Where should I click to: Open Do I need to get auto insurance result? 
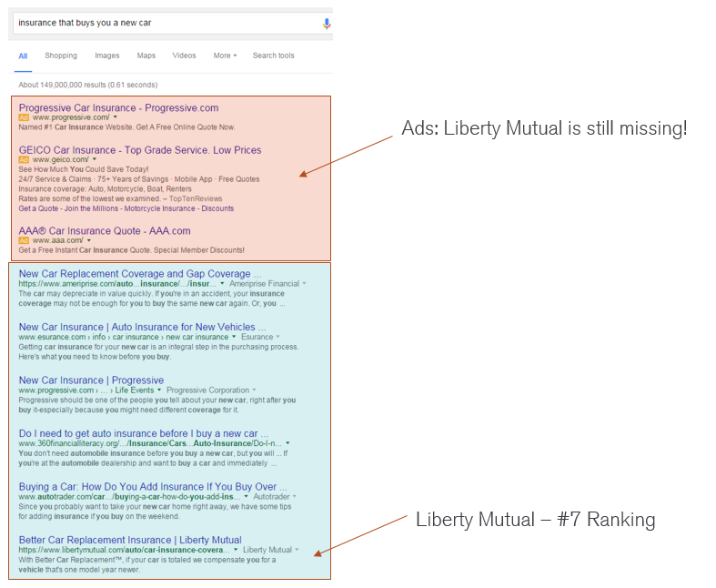[x=144, y=433]
